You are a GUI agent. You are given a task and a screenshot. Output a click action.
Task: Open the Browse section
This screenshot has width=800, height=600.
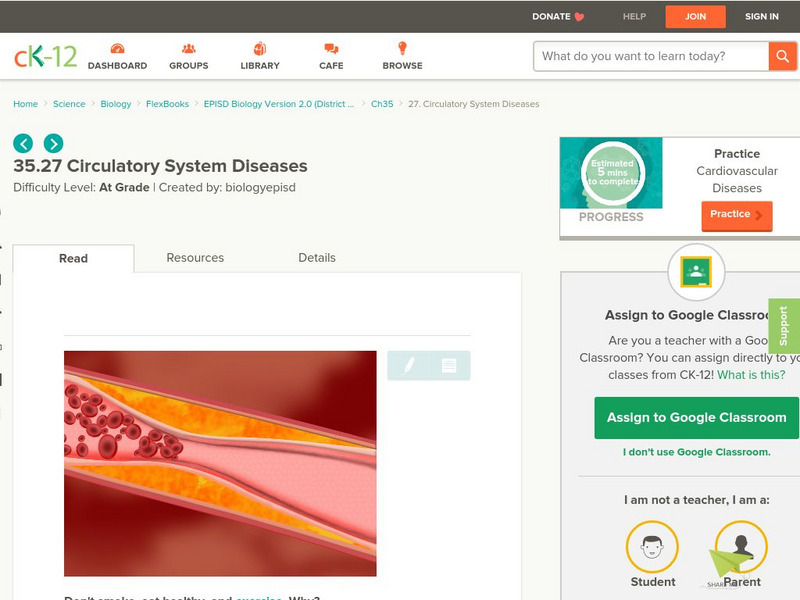coord(402,57)
